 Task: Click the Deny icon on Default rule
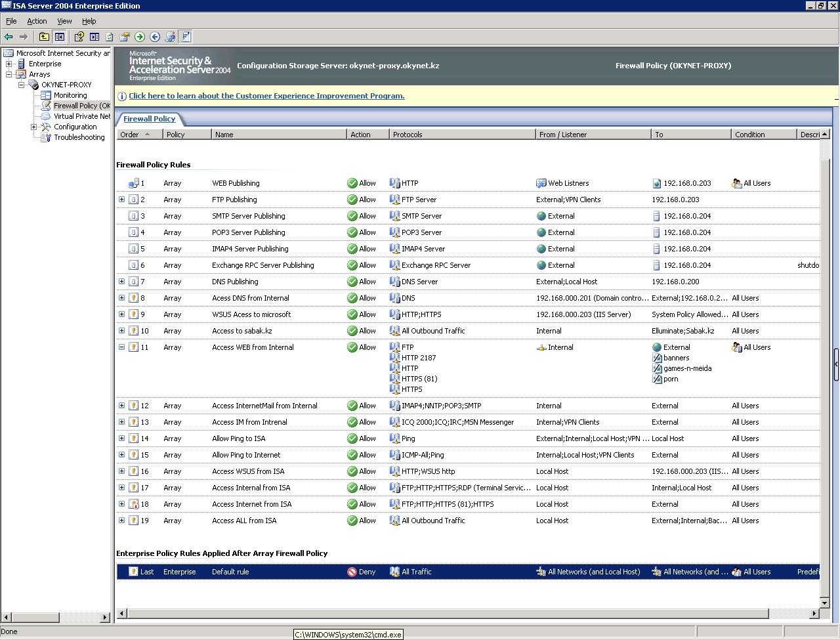[x=352, y=572]
